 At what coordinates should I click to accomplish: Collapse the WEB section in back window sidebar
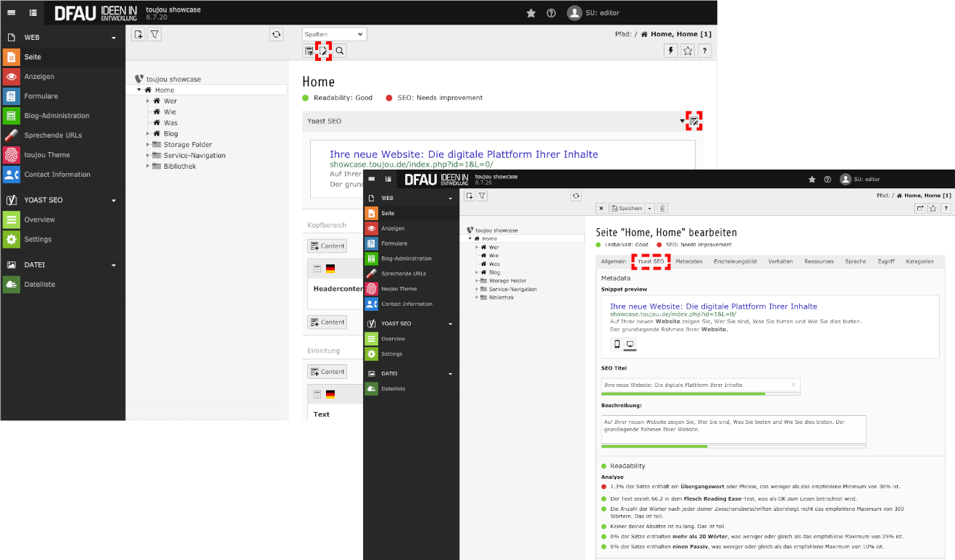(x=113, y=38)
